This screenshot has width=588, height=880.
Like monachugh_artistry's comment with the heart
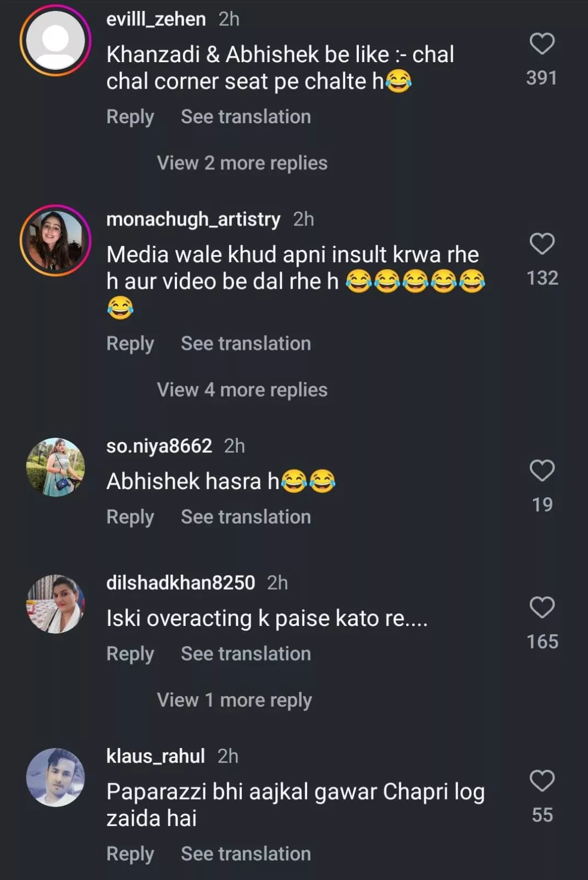[x=542, y=244]
